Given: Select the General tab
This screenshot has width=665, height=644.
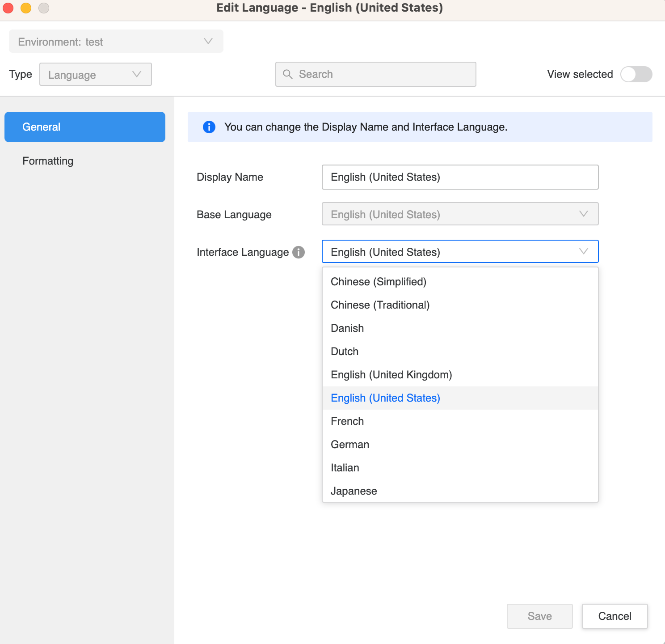Looking at the screenshot, I should coord(85,127).
